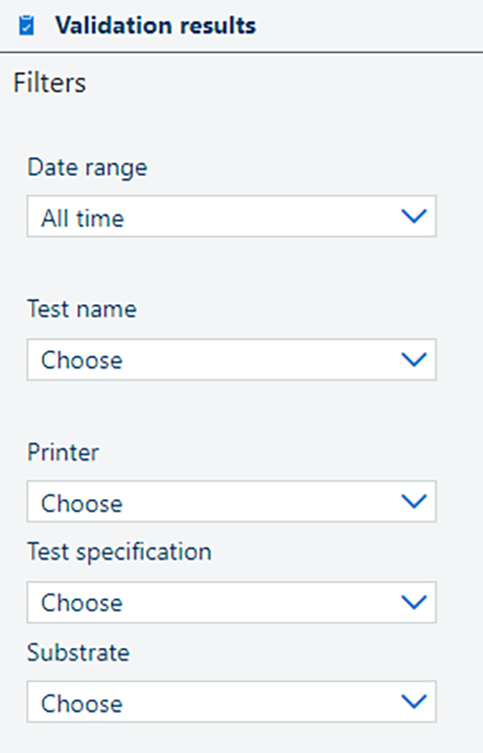The width and height of the screenshot is (483, 753).
Task: Click the Filters heading
Action: 49,83
